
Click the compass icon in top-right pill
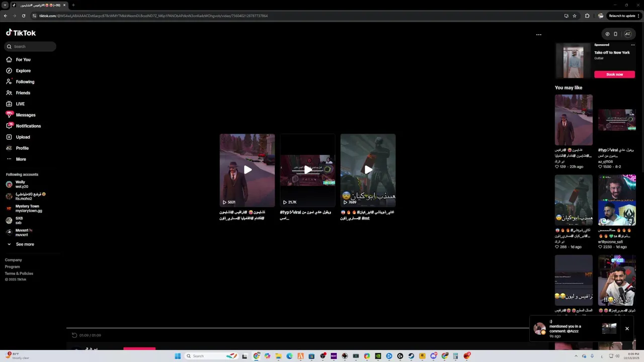(607, 34)
